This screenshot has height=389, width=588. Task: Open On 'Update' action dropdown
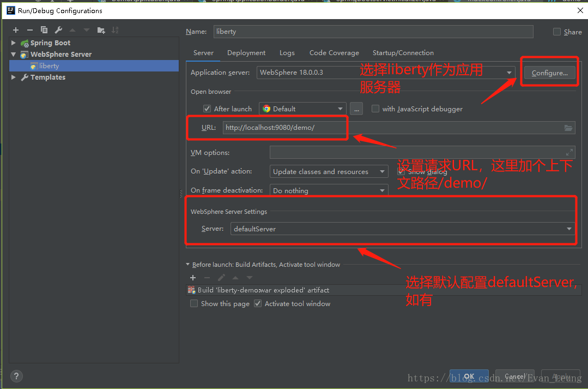(x=329, y=172)
